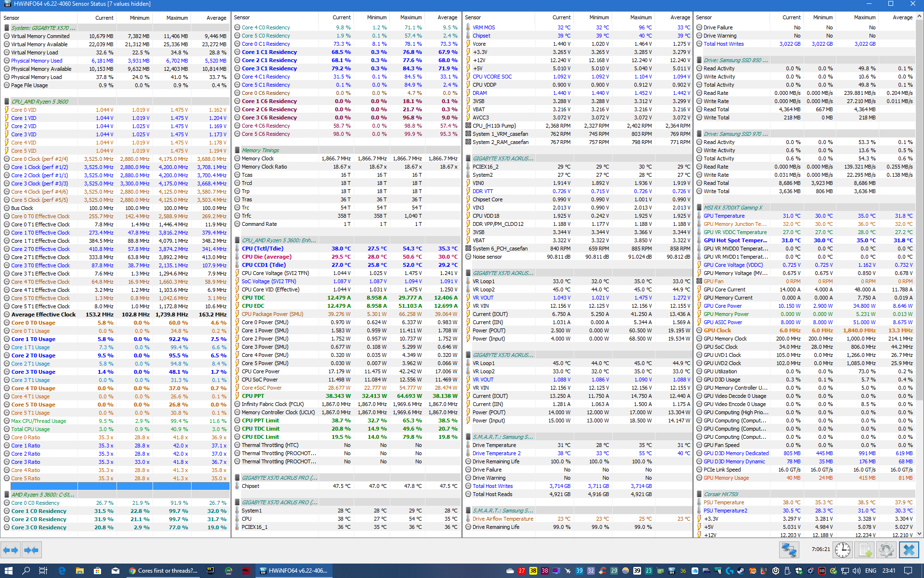Screen dimensions: 924x578
Task: Open Task View on the taskbar
Action: coord(43,570)
